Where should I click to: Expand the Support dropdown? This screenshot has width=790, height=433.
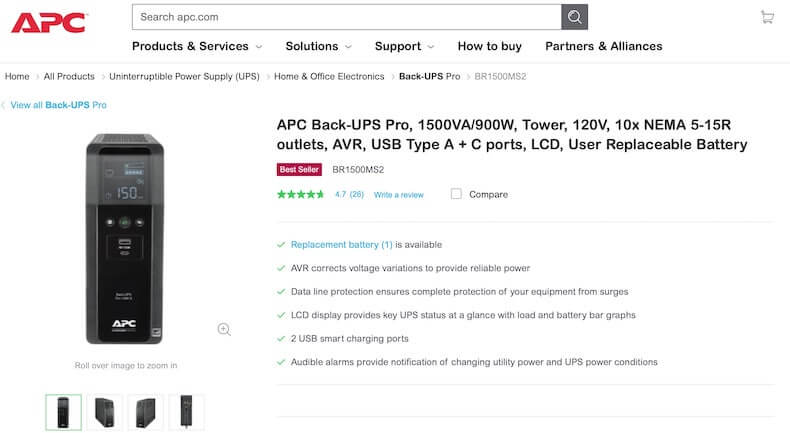[405, 46]
